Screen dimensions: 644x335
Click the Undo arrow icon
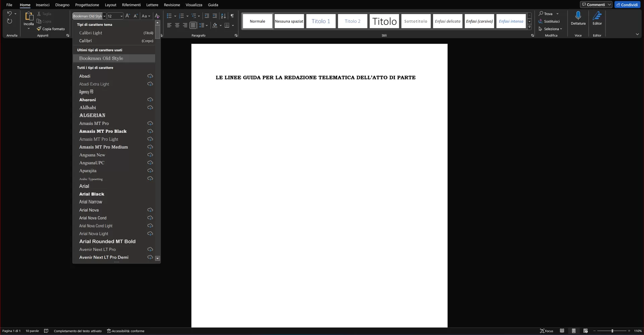click(x=9, y=13)
